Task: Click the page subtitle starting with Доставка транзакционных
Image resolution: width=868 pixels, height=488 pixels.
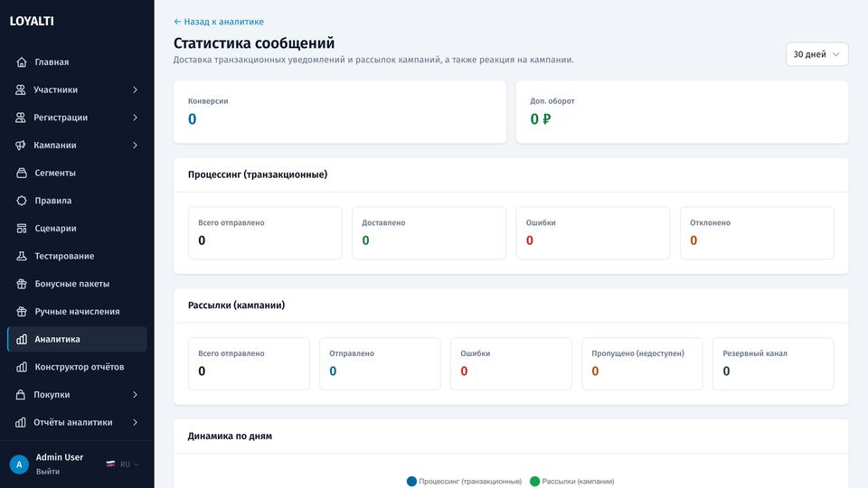Action: coord(373,60)
